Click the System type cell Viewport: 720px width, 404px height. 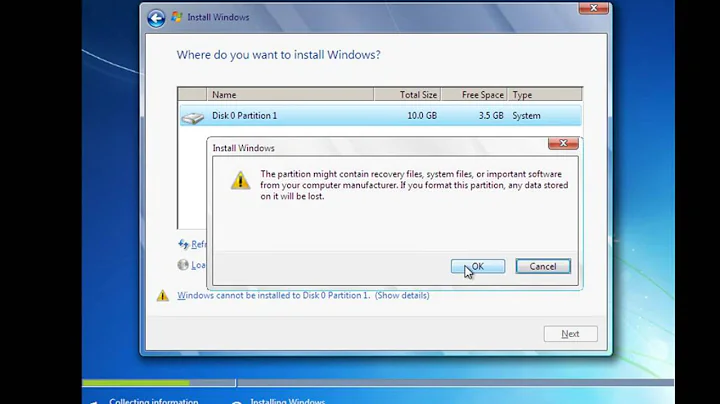pyautogui.click(x=526, y=116)
